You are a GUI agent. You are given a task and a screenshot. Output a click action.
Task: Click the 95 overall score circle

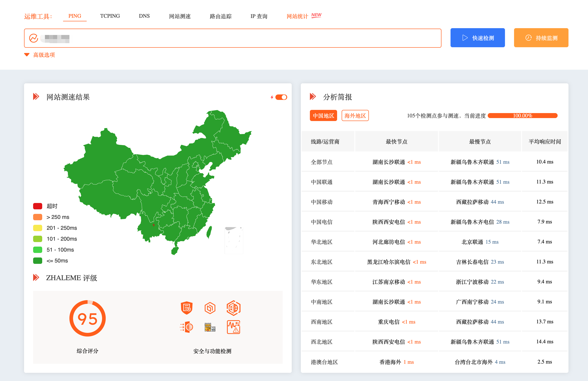click(88, 318)
